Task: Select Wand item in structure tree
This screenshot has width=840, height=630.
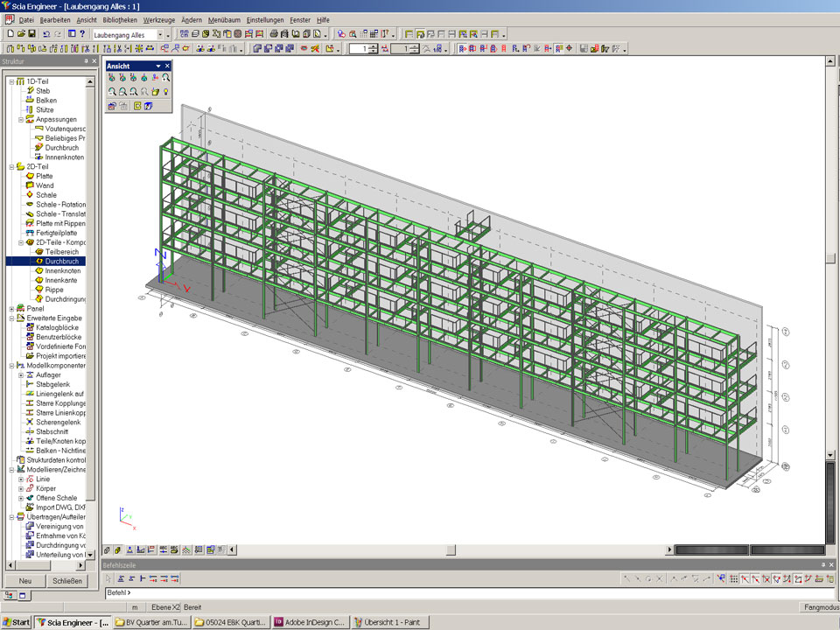Action: pos(45,185)
